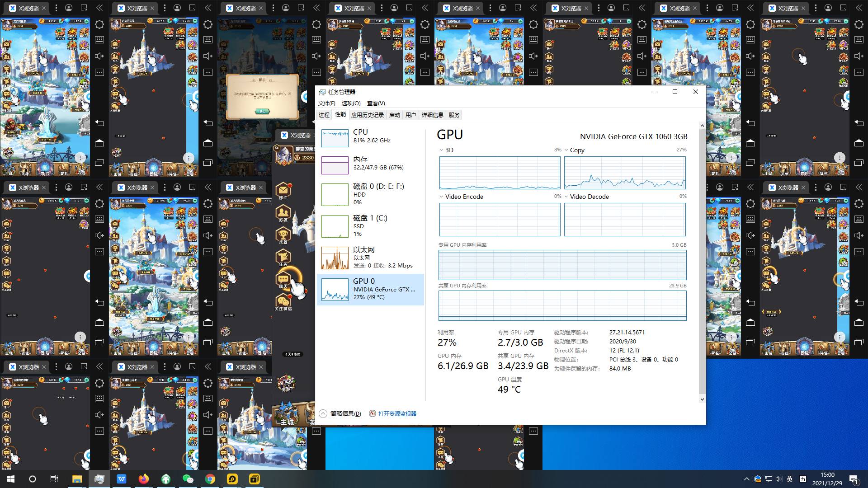Open WeChat from the taskbar
The height and width of the screenshot is (488, 868).
click(x=188, y=479)
